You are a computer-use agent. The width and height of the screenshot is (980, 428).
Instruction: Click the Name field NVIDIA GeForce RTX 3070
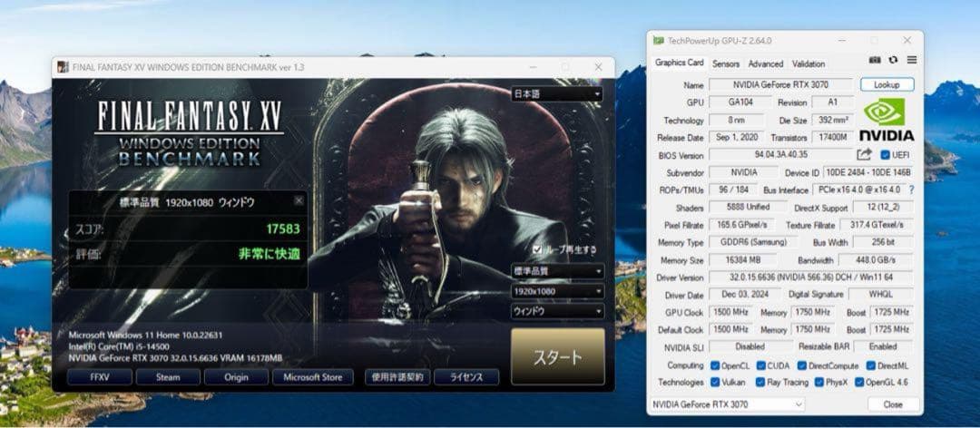[x=780, y=84]
